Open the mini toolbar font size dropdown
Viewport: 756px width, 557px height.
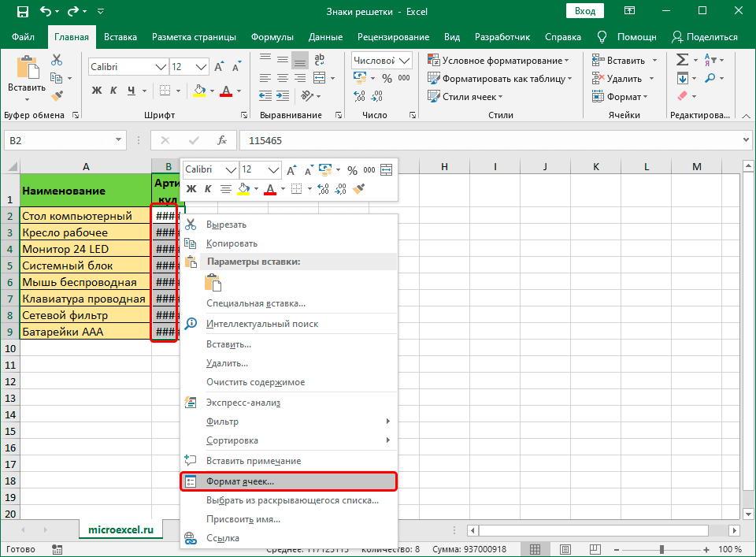click(273, 169)
